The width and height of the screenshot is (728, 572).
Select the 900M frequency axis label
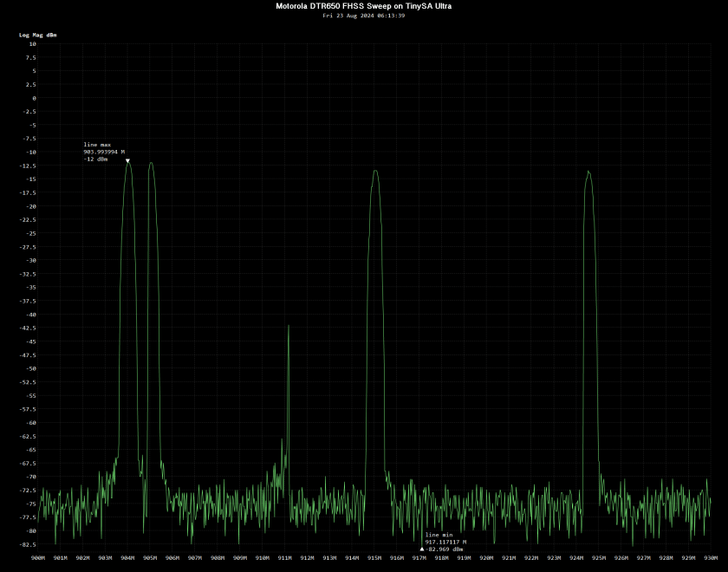[38, 558]
